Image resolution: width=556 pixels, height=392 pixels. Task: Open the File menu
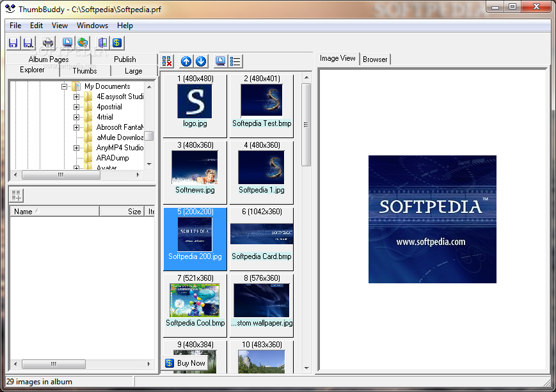pos(15,26)
